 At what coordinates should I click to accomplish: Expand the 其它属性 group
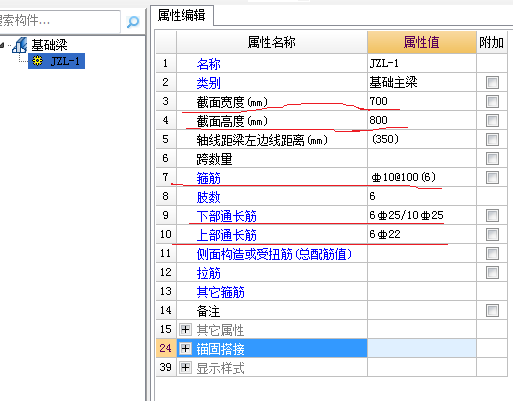[185, 330]
